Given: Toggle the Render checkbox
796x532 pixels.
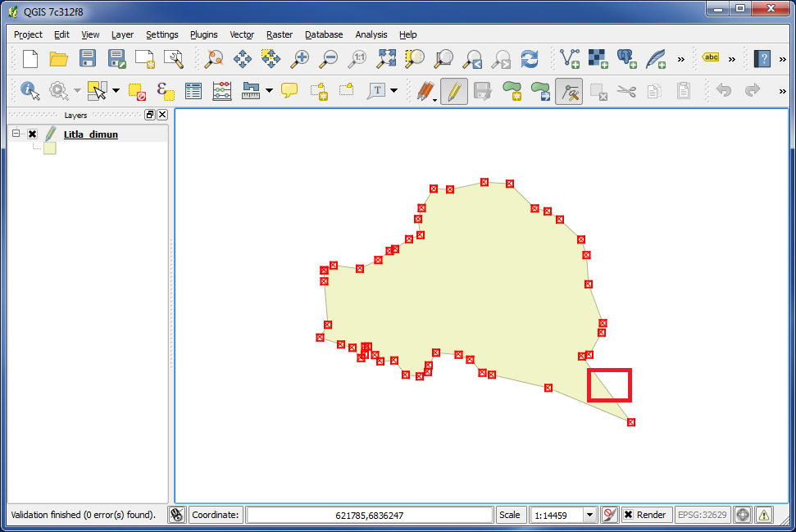Looking at the screenshot, I should pos(629,515).
